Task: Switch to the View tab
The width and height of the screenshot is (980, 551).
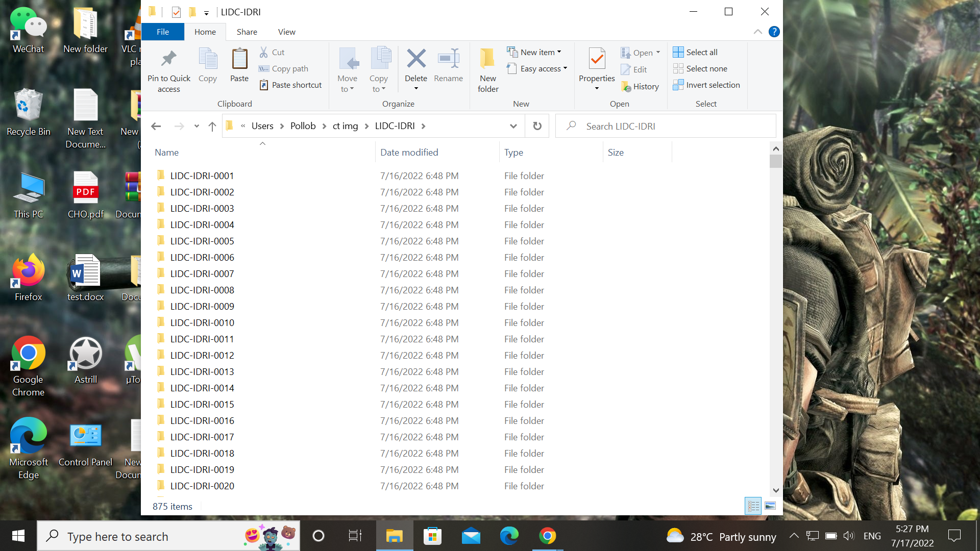Action: (x=286, y=32)
